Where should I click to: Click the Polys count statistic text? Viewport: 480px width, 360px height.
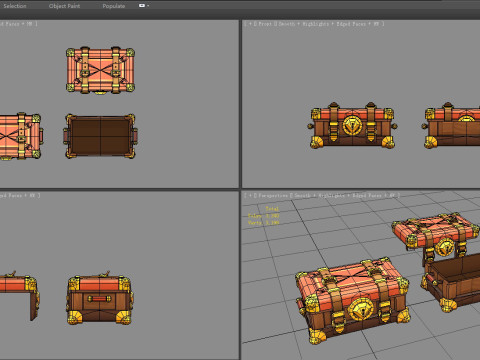coord(263,216)
